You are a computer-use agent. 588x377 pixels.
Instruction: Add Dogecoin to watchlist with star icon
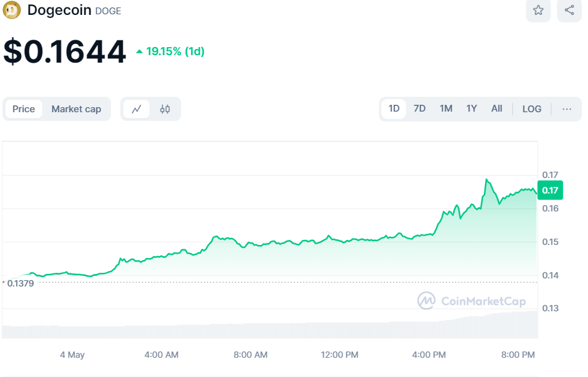click(538, 10)
